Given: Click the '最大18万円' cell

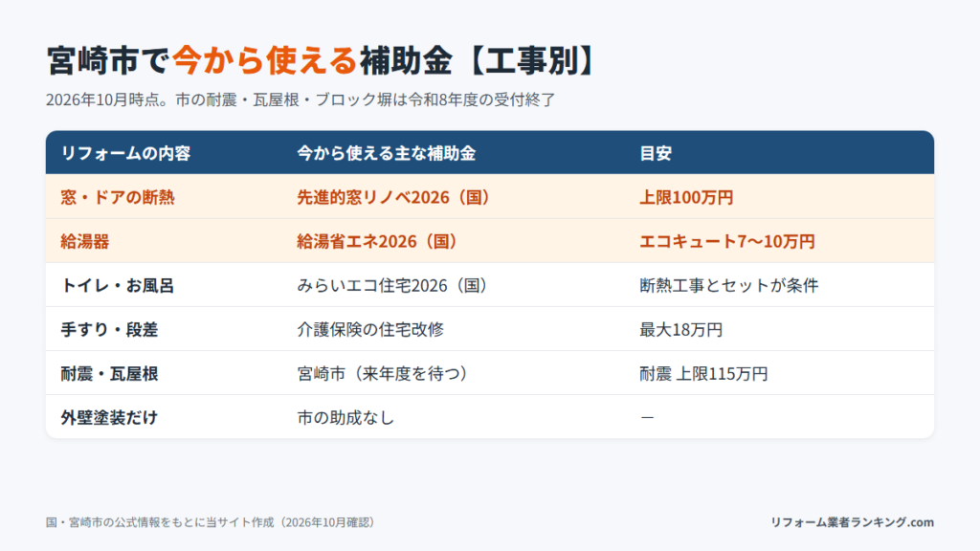Looking at the screenshot, I should (680, 329).
